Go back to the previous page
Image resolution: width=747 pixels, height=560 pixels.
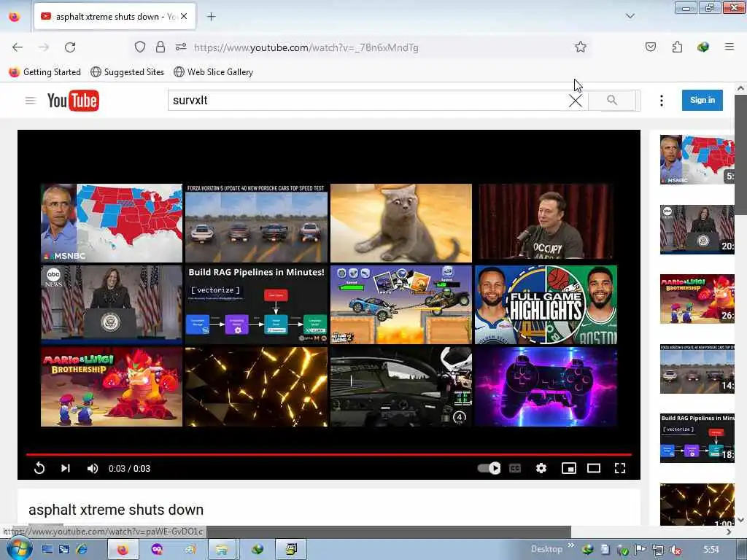click(x=18, y=47)
